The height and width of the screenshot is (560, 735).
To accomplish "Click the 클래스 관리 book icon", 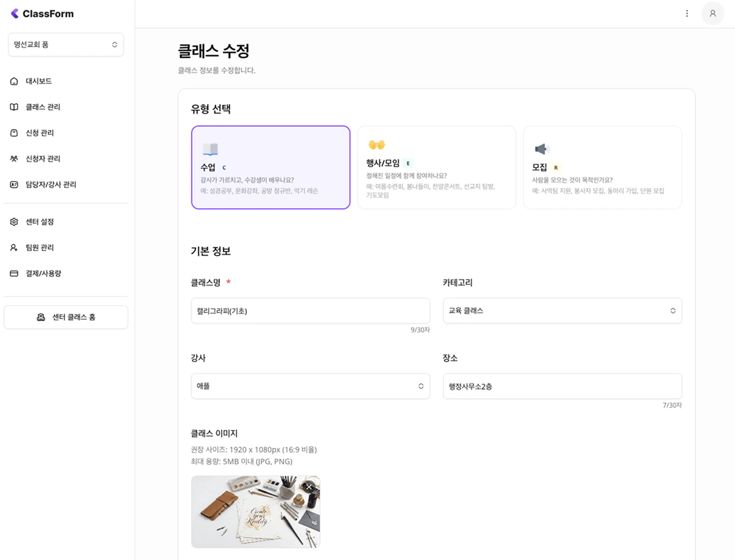I will (x=14, y=107).
